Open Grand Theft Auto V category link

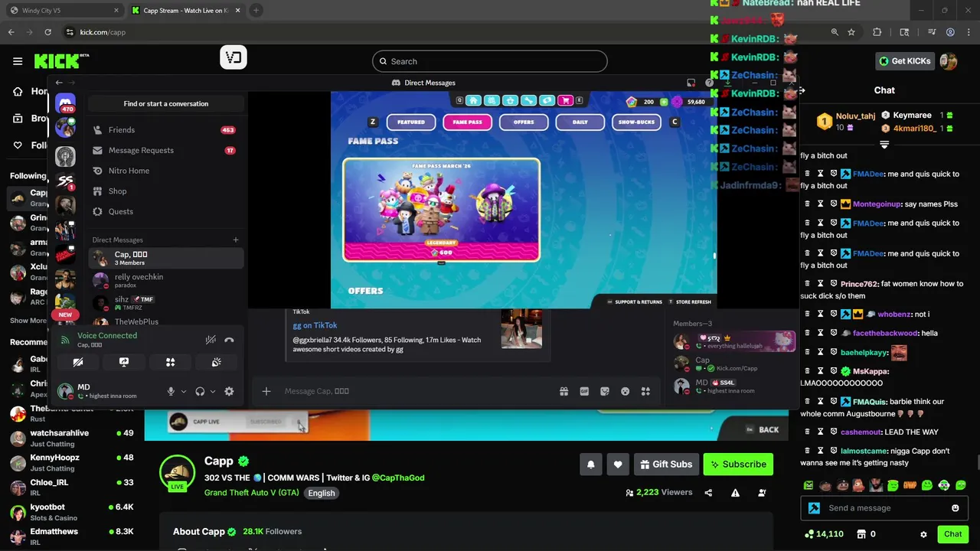pyautogui.click(x=252, y=493)
